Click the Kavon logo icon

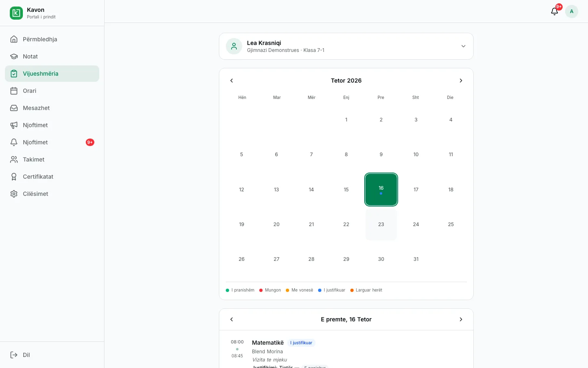click(16, 13)
